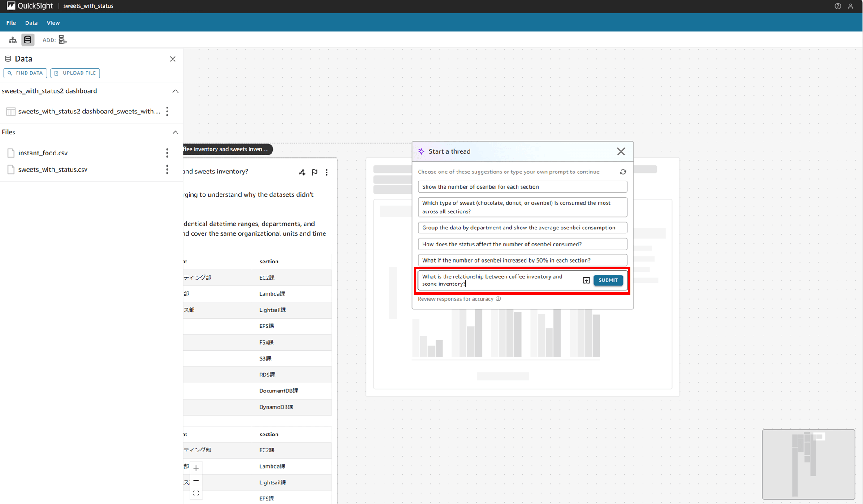This screenshot has height=504, width=863.
Task: Open options menu for sweets_with_status2 dashboard dataset
Action: 167,111
